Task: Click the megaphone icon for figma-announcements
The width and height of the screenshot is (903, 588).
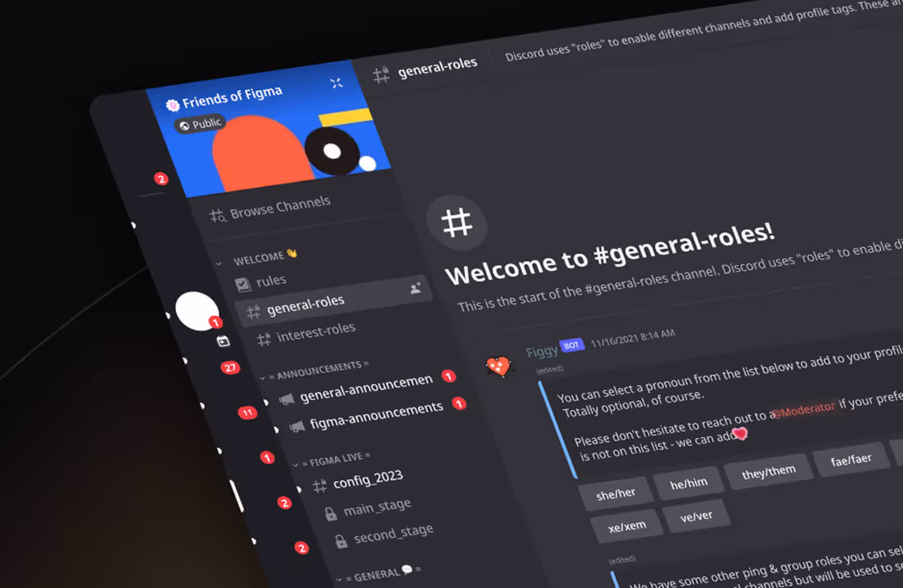Action: (297, 427)
